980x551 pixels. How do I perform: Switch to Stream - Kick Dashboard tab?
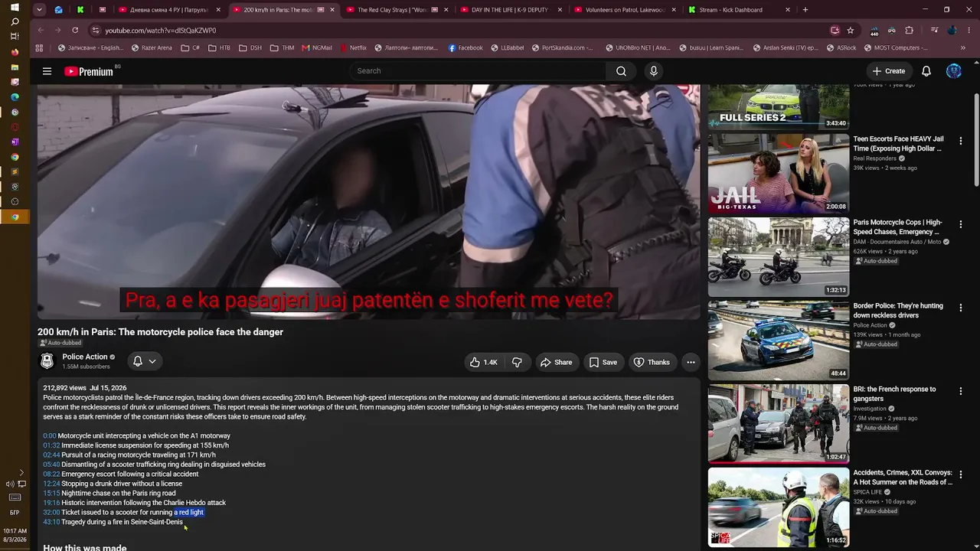738,10
